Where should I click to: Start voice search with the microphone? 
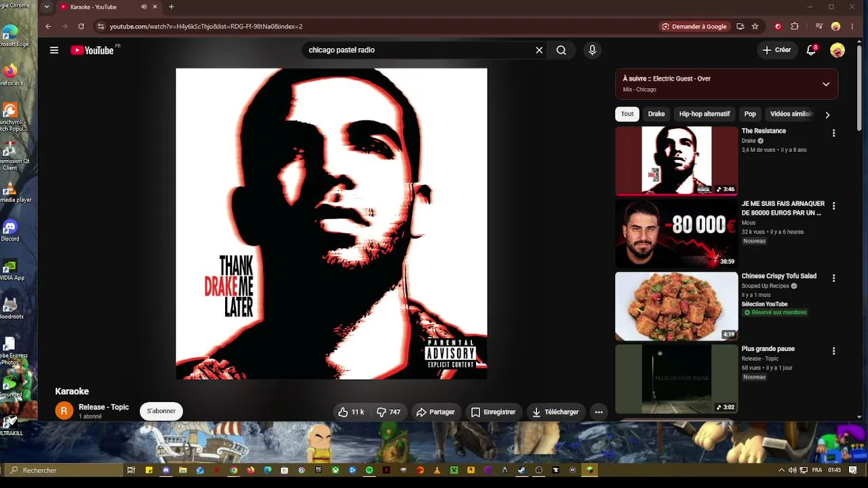(592, 50)
